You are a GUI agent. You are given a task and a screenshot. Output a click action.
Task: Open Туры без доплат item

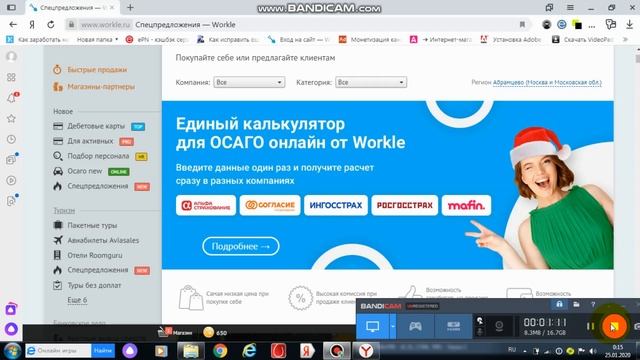94,285
